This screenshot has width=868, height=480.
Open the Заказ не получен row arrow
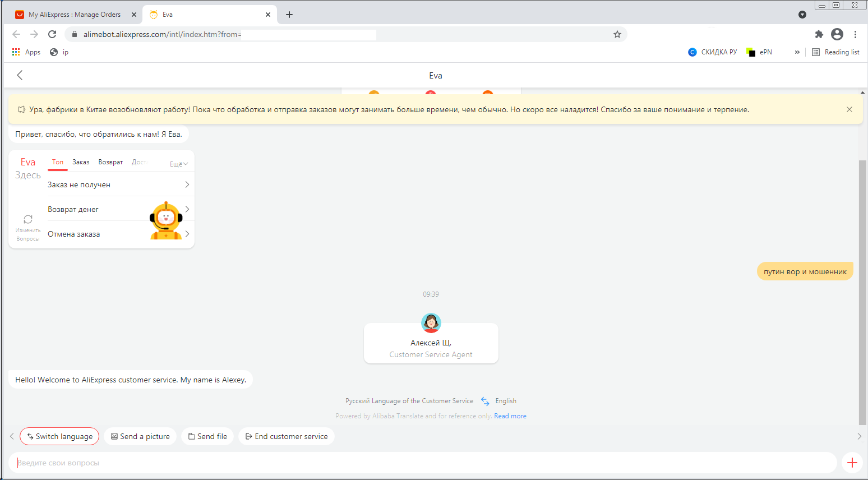(x=187, y=184)
